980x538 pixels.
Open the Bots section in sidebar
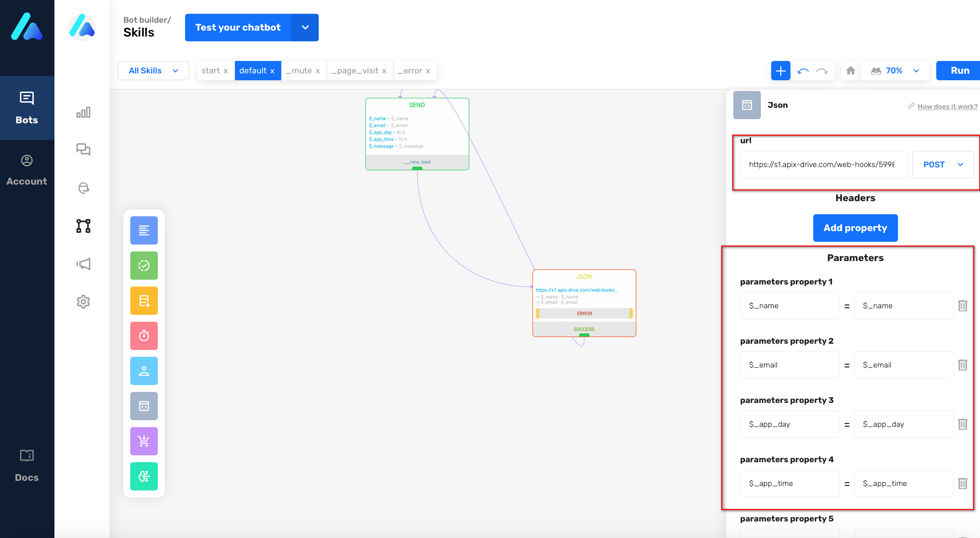coord(27,108)
